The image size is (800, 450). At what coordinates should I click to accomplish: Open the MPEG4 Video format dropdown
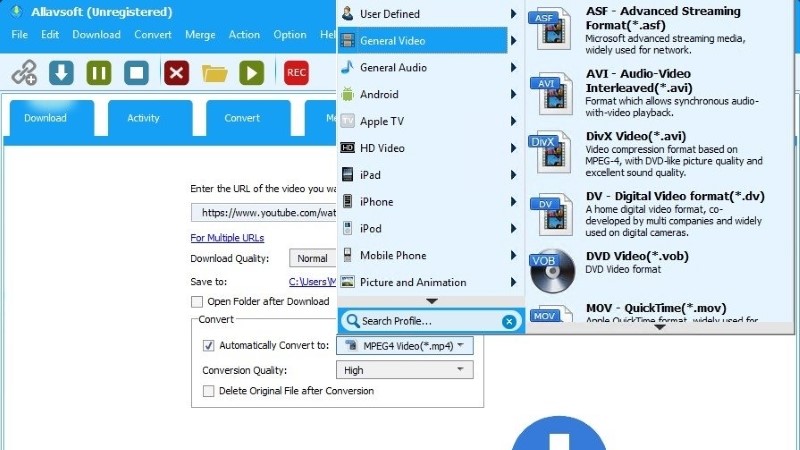[405, 345]
